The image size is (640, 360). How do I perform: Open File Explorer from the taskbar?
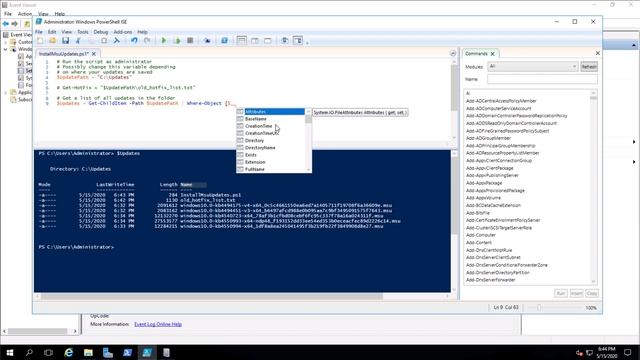click(88, 352)
